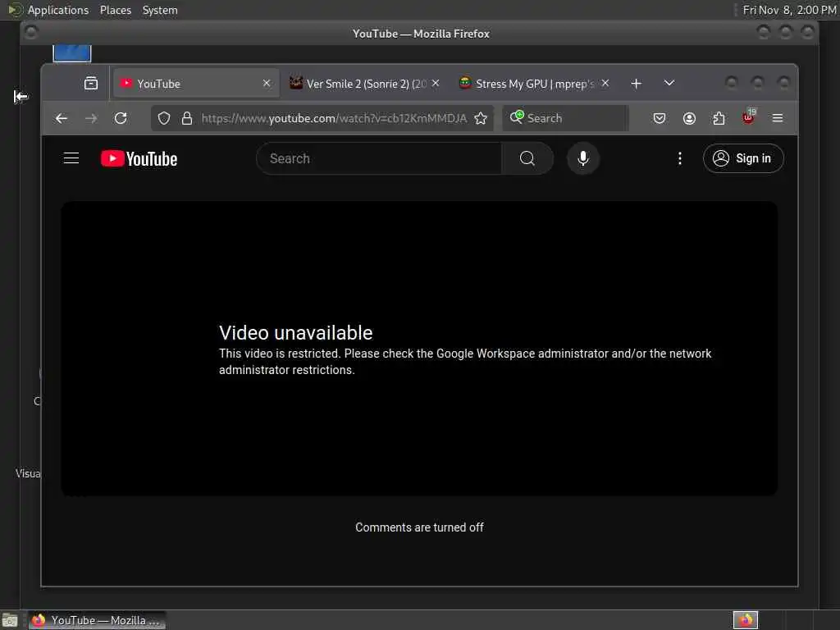
Task: Reload the YouTube page
Action: (121, 118)
